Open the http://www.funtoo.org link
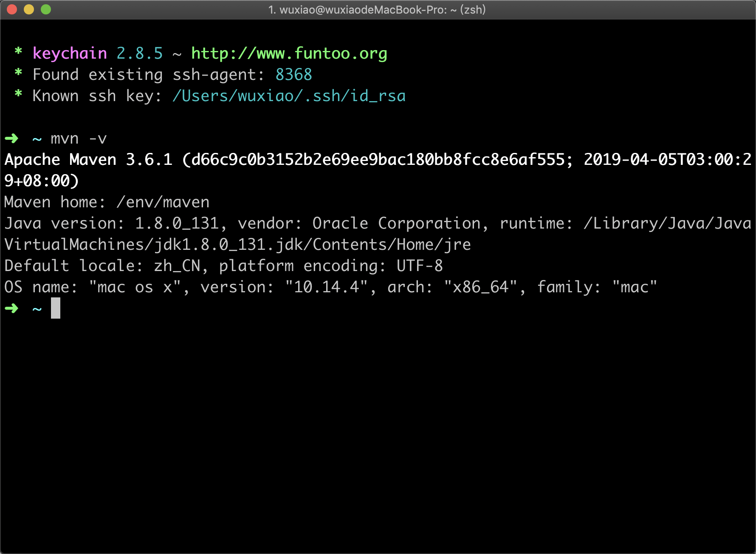This screenshot has height=554, width=756. coord(289,54)
